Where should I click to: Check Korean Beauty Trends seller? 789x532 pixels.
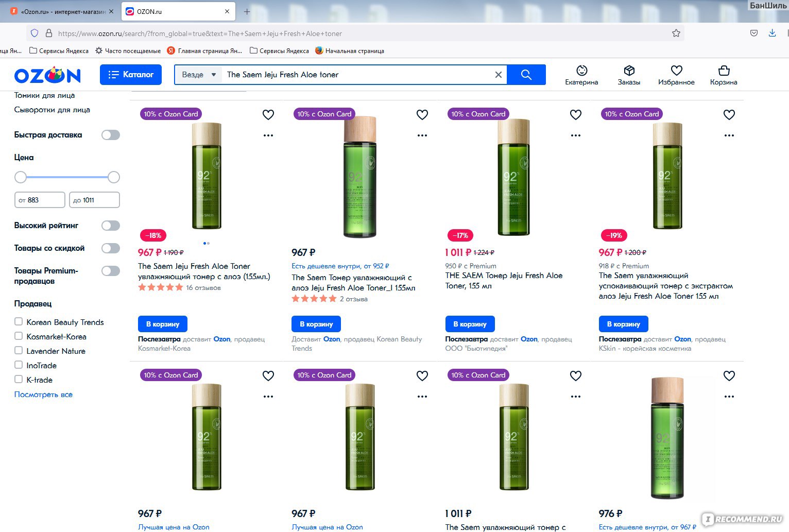[x=19, y=322]
